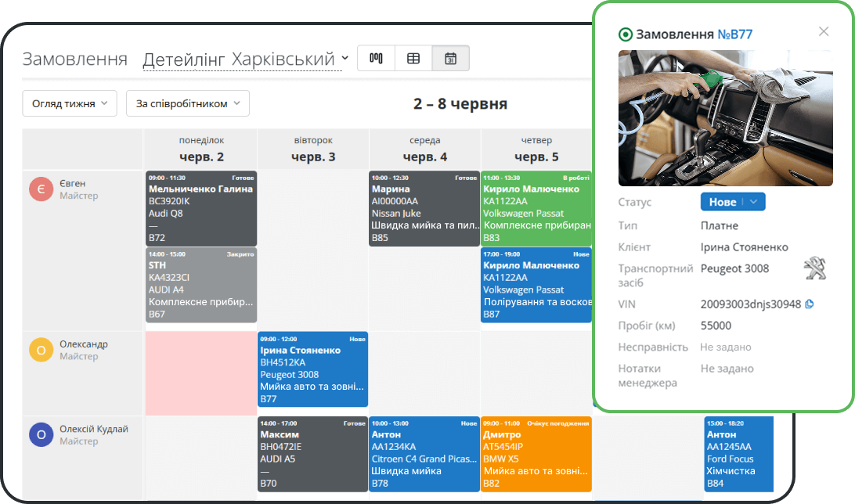Open the Нове status dropdown arrow
Image resolution: width=855 pixels, height=504 pixels.
753,202
